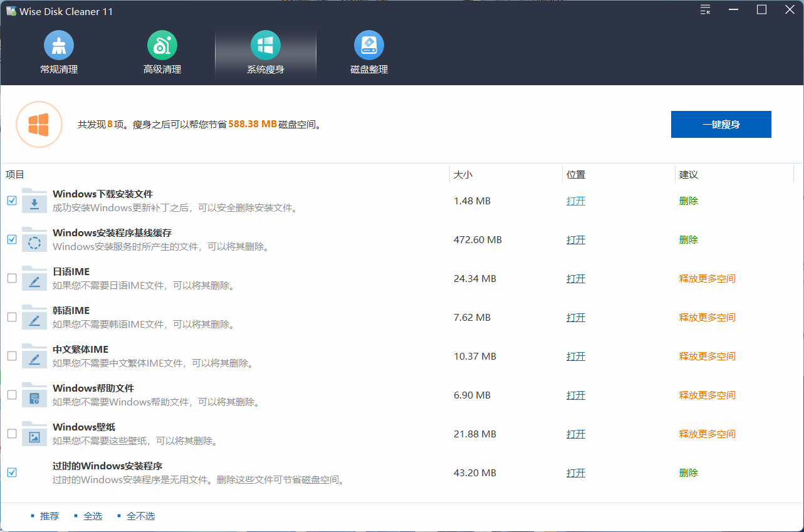Click the 建议 column header
Image resolution: width=804 pixels, height=532 pixels.
689,175
